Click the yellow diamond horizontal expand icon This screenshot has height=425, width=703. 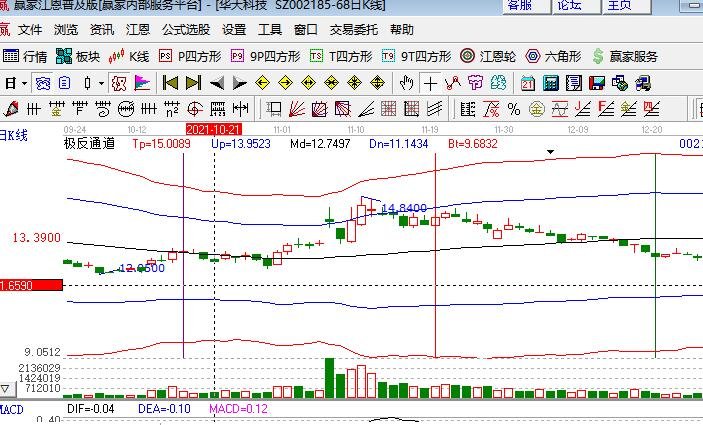point(308,83)
